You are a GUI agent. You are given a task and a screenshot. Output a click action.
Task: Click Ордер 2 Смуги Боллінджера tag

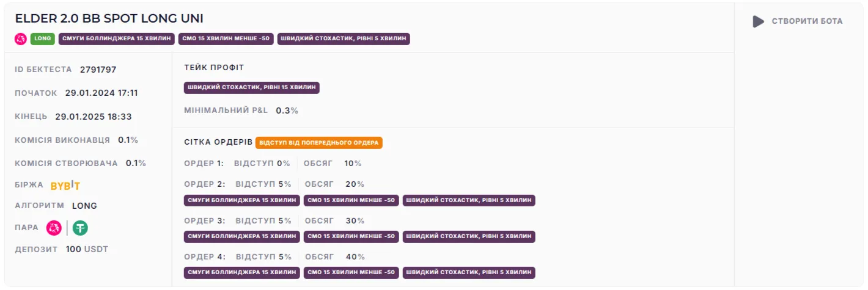[x=242, y=200]
